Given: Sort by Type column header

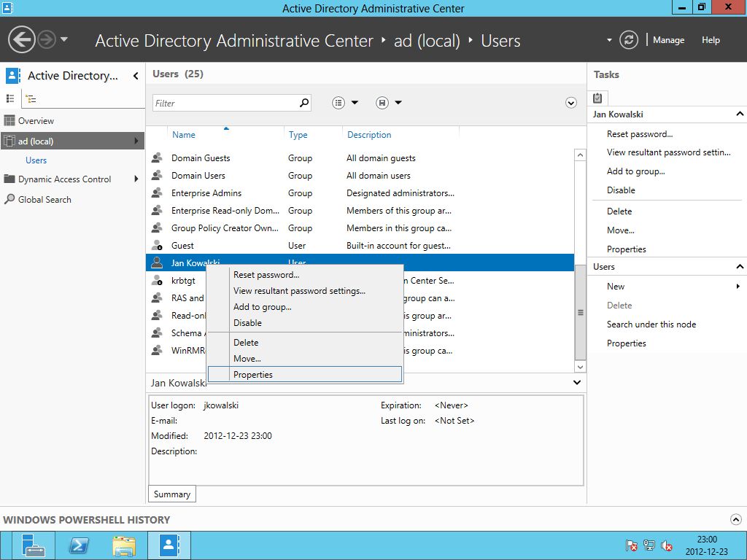Looking at the screenshot, I should point(298,135).
